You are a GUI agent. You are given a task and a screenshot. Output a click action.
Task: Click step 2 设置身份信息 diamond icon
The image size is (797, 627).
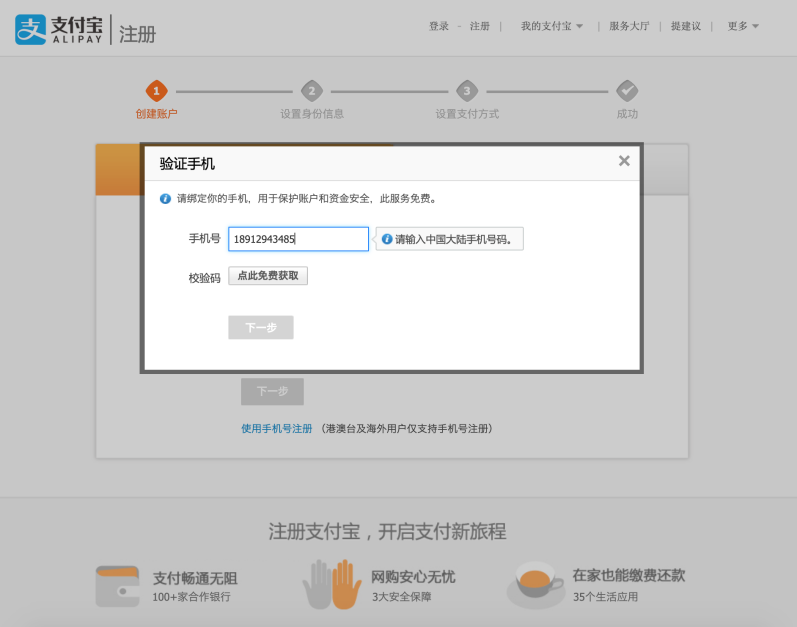312,91
